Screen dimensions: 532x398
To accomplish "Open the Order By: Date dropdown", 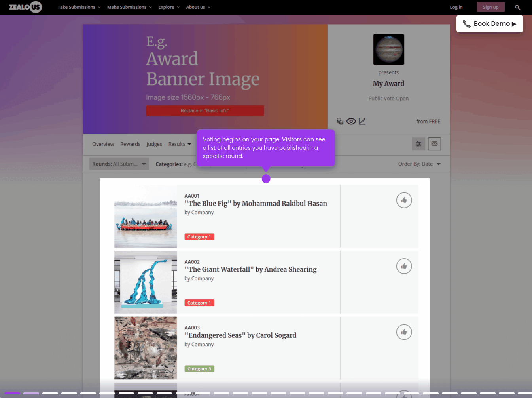I will pos(419,164).
